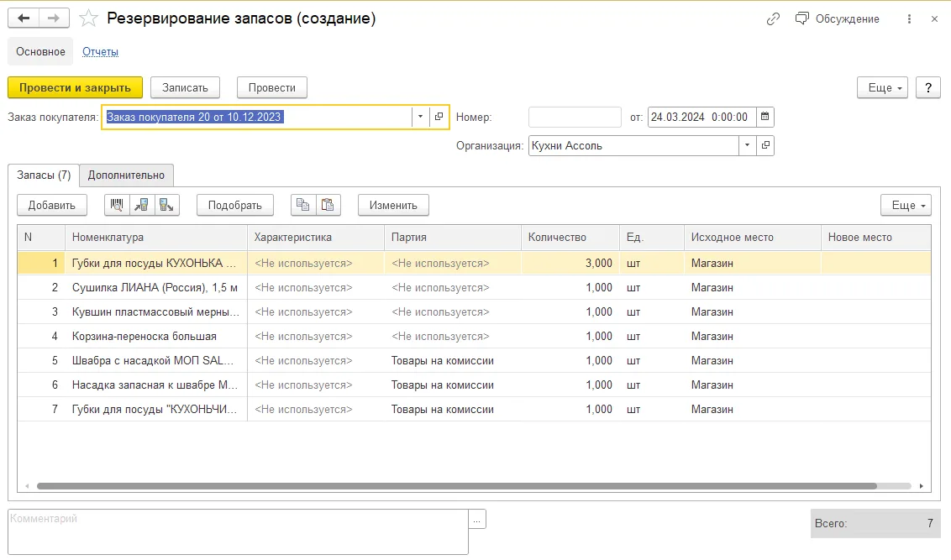Click the date field 24.03.2024
The height and width of the screenshot is (560, 951).
tap(701, 117)
